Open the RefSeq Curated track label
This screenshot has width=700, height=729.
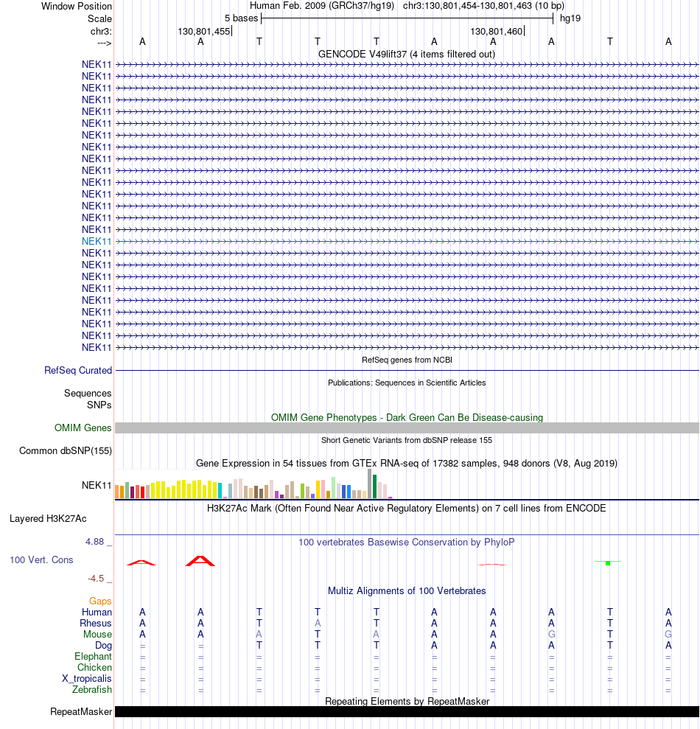(78, 371)
